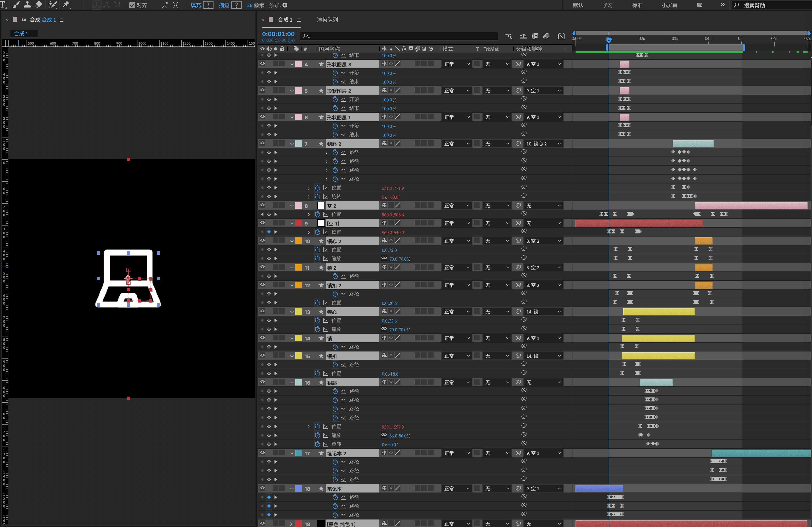812x527 pixels.
Task: Open the stroke color swatch
Action: (x=236, y=5)
